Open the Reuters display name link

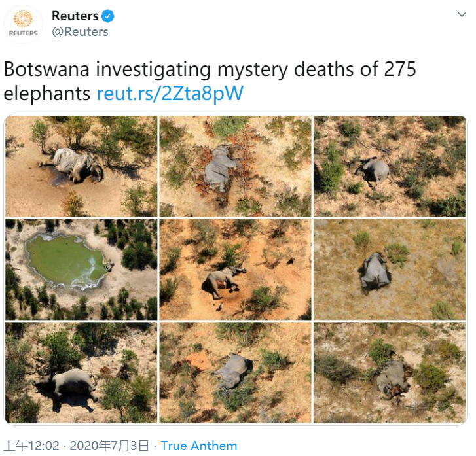click(75, 16)
